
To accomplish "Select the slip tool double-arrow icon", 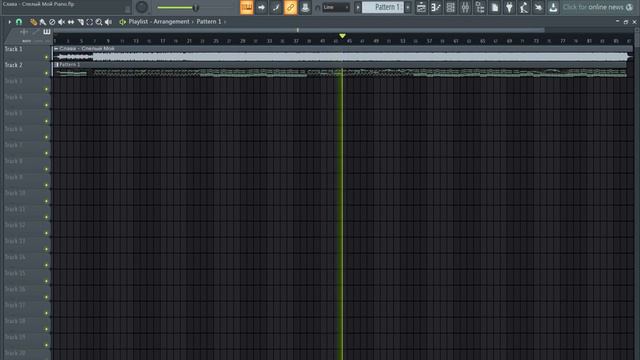I will click(x=71, y=22).
